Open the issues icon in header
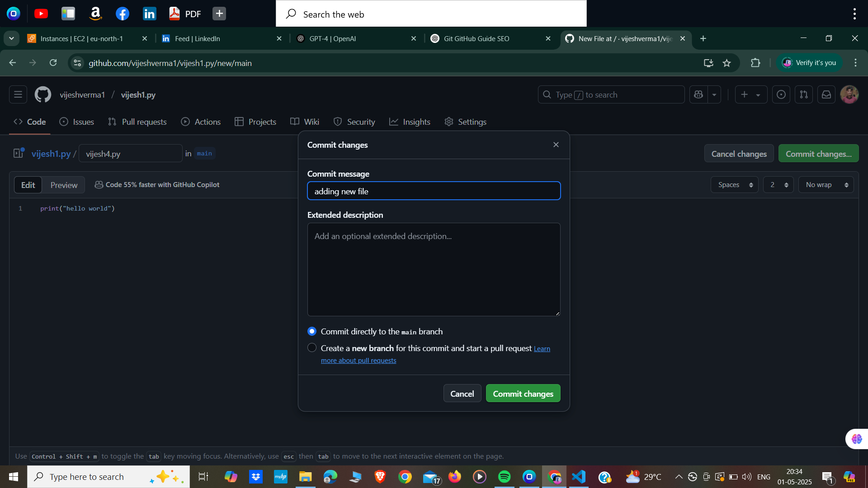868x488 pixels. 781,95
